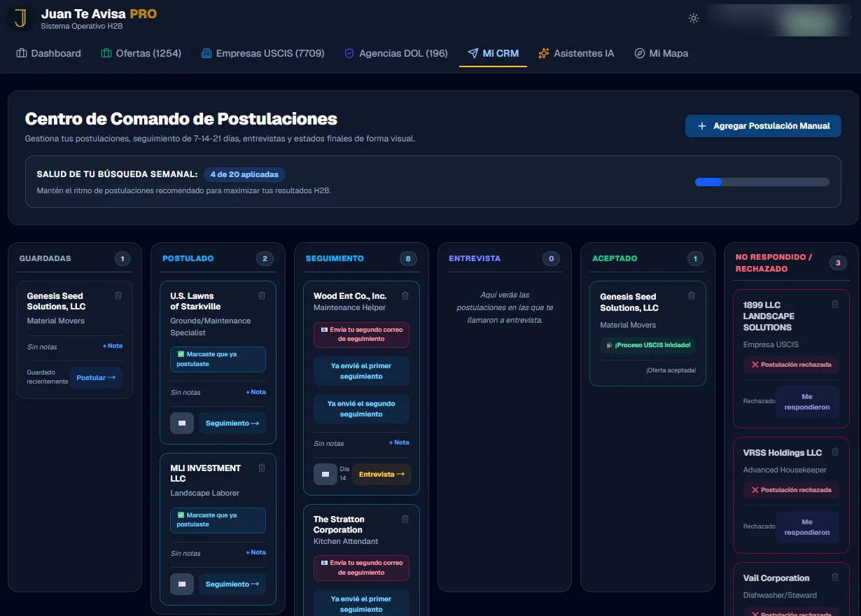This screenshot has width=861, height=616.
Task: Click the SEGUIMIENTO column count badge 8
Action: point(408,259)
